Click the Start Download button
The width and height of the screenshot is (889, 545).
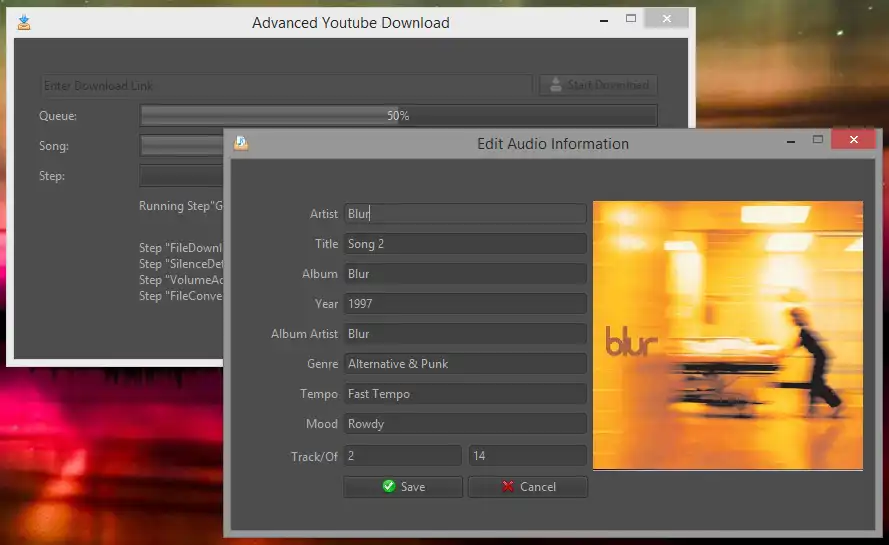click(x=598, y=85)
